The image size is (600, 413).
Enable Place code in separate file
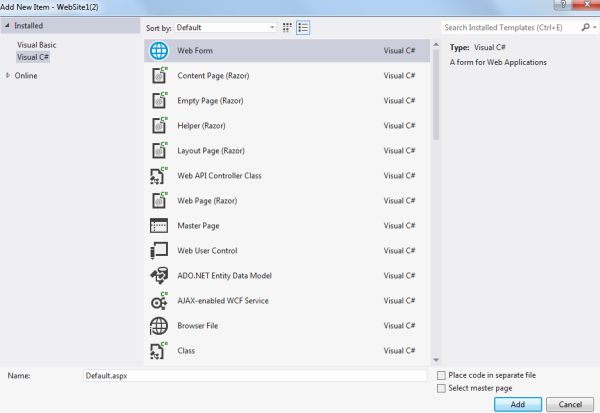pyautogui.click(x=441, y=375)
